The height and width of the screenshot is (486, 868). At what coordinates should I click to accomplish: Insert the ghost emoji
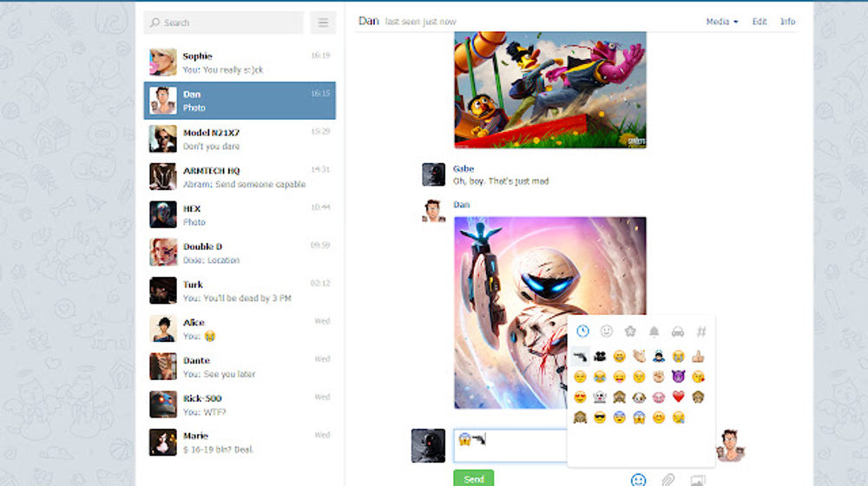click(x=600, y=397)
